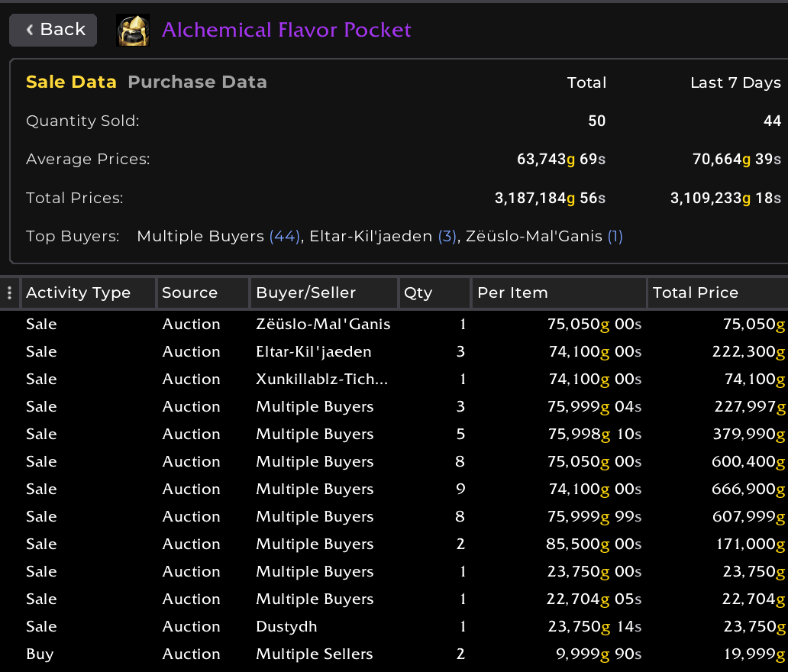
Task: Click the Total summary column label
Action: click(586, 82)
